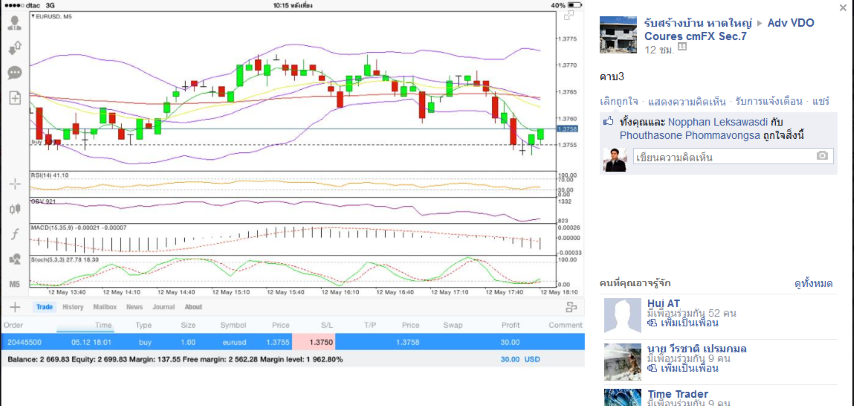Click the Comment column header
Screen dimensions: 854x406
coord(565,325)
